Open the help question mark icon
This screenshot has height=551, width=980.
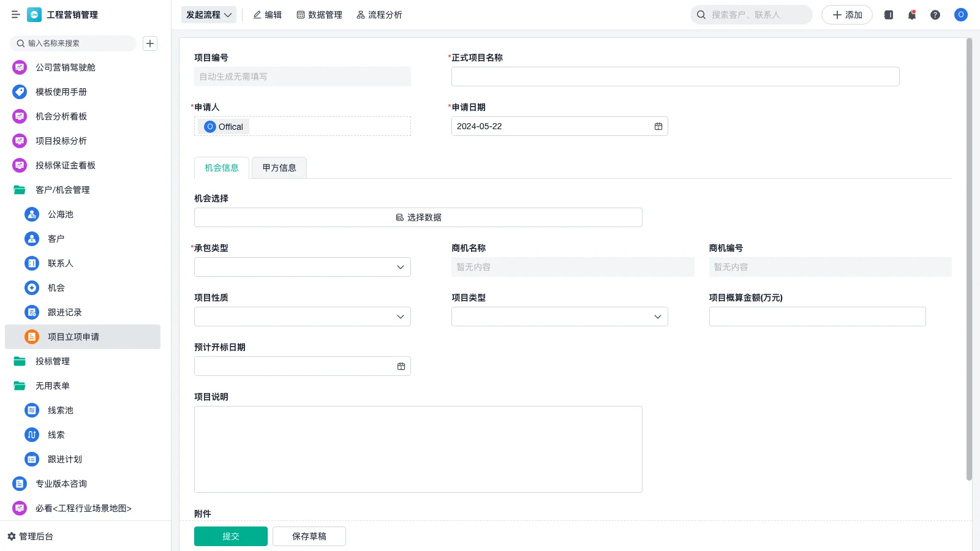(935, 15)
